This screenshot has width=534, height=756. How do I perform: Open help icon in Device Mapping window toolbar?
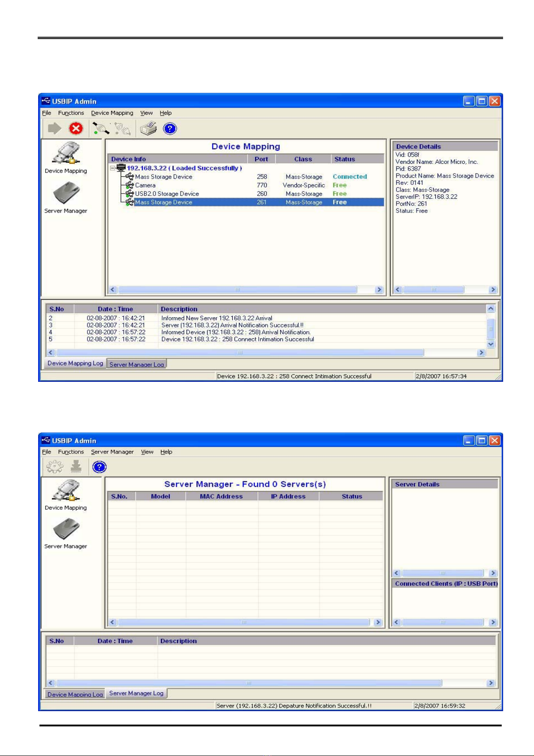click(170, 129)
